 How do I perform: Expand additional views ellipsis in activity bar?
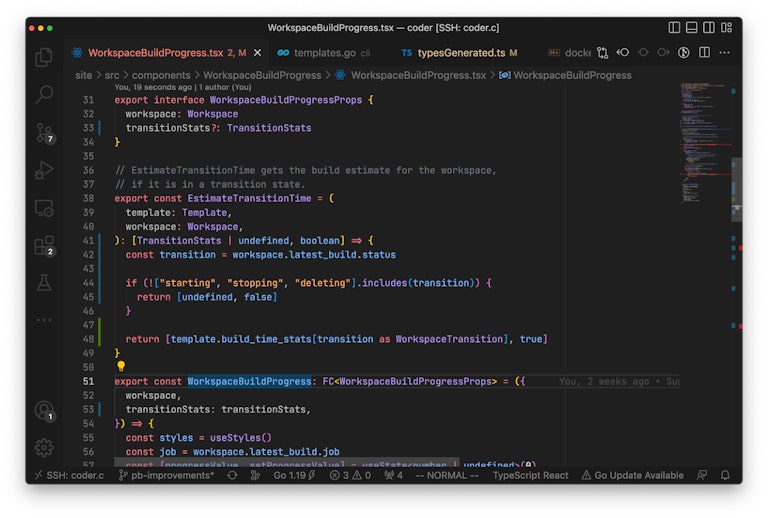44,320
